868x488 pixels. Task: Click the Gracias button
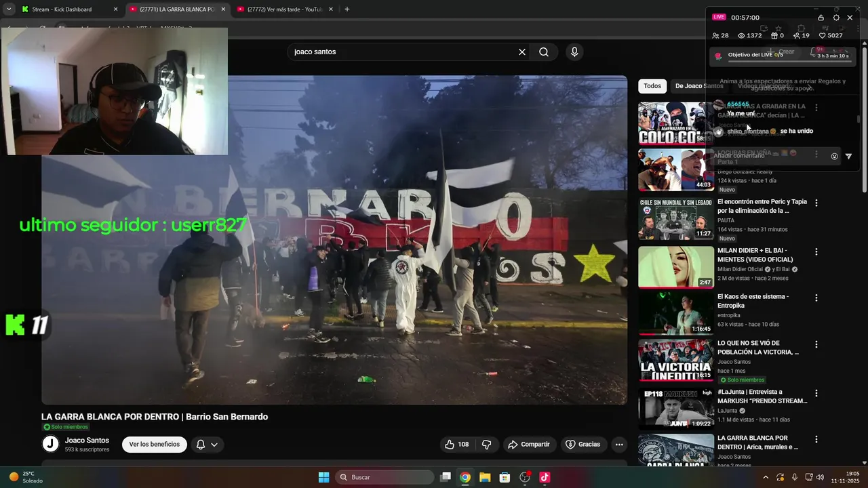pos(583,445)
